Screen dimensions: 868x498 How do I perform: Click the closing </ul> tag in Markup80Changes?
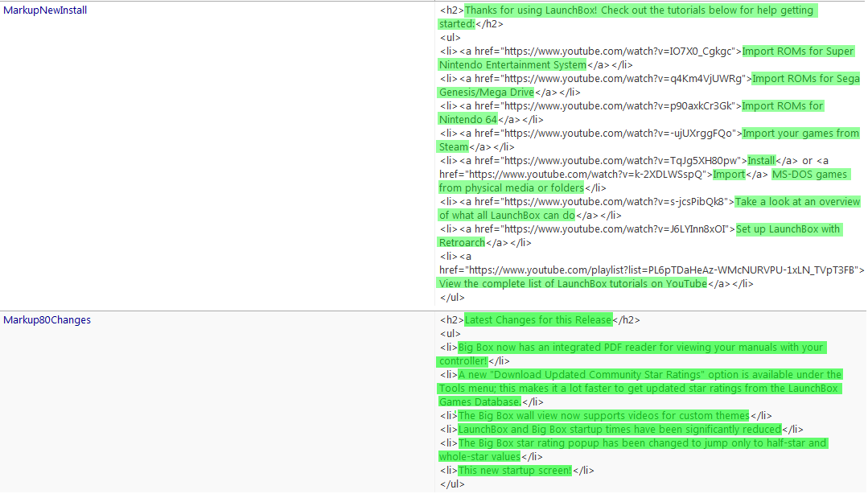point(452,484)
